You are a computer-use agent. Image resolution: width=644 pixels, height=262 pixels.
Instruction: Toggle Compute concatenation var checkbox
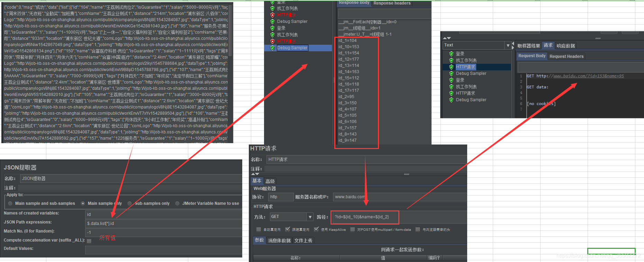(x=89, y=241)
